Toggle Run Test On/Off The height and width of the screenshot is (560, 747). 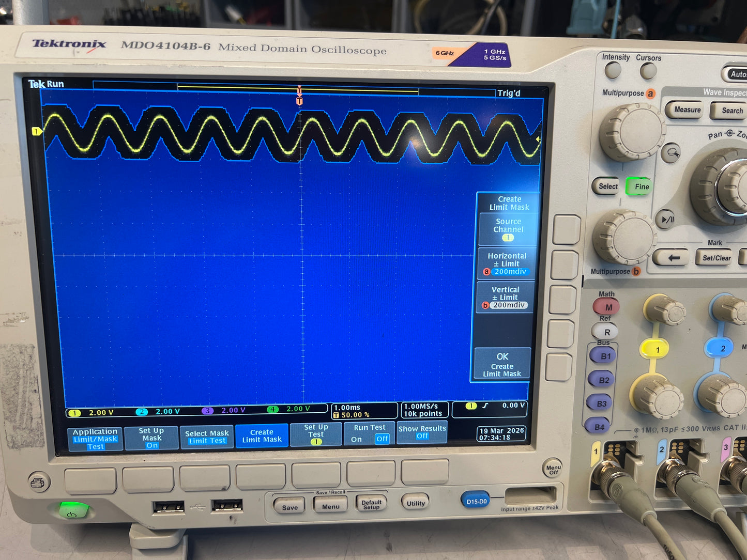(370, 434)
